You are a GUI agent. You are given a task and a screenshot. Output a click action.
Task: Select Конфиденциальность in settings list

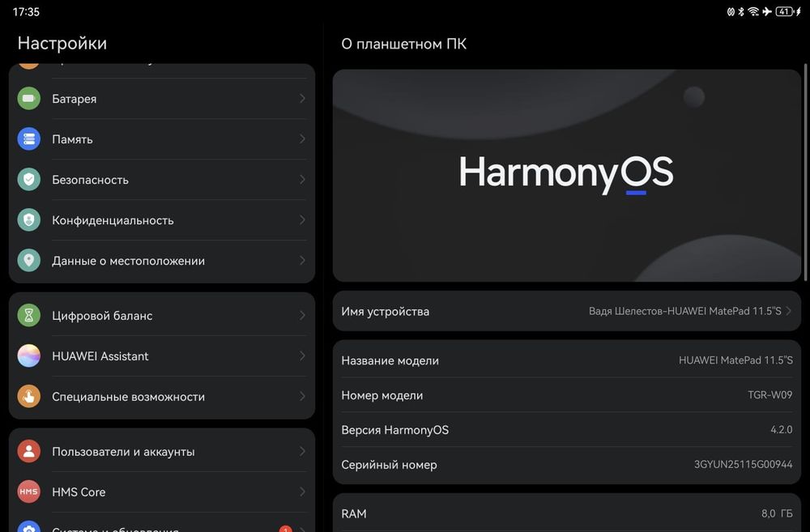coord(162,220)
